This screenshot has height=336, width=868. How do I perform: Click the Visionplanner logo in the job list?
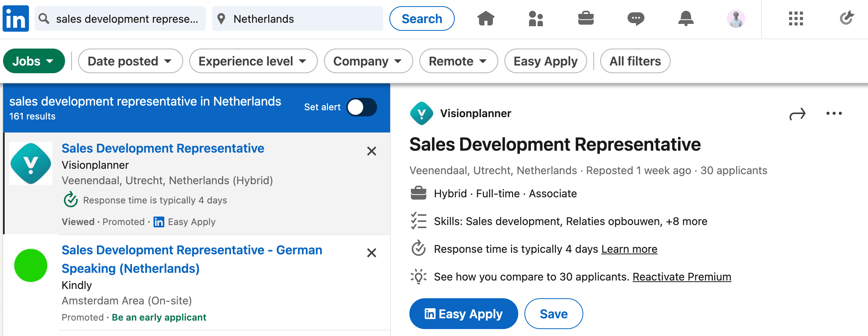point(31,163)
